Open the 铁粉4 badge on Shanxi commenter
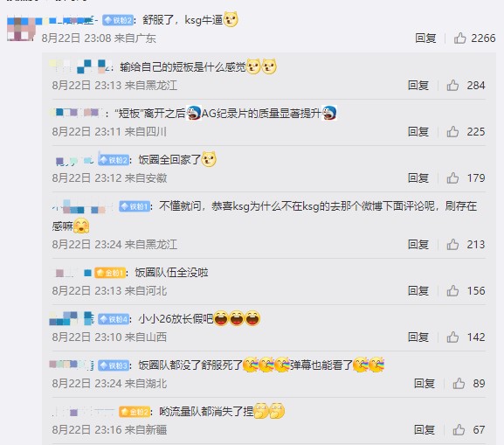The height and width of the screenshot is (445, 504). tap(114, 319)
